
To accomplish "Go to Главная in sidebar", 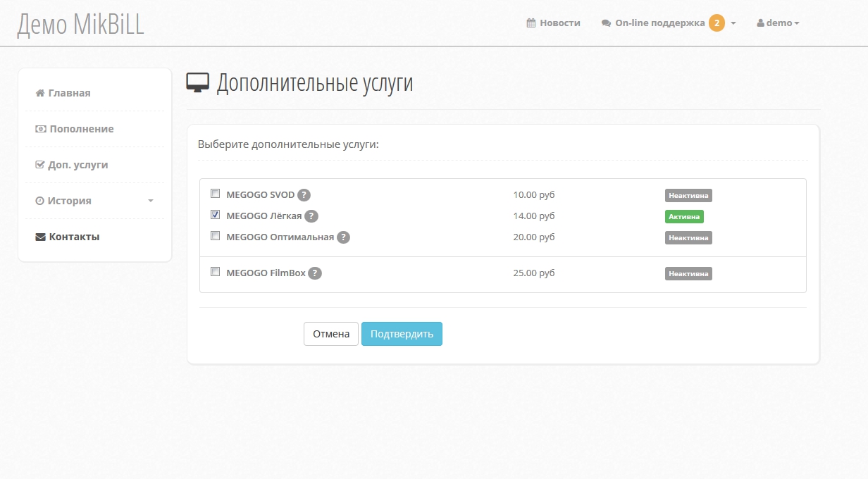I will pyautogui.click(x=69, y=93).
